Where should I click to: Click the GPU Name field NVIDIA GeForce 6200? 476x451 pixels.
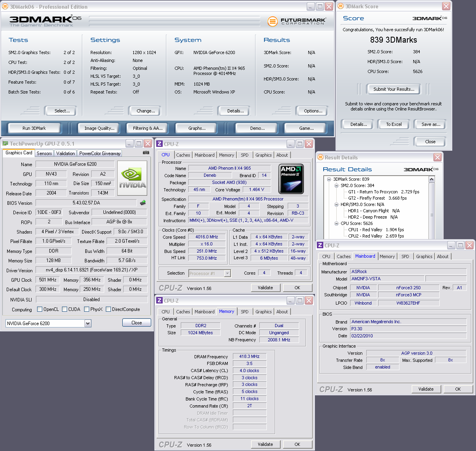coord(75,164)
